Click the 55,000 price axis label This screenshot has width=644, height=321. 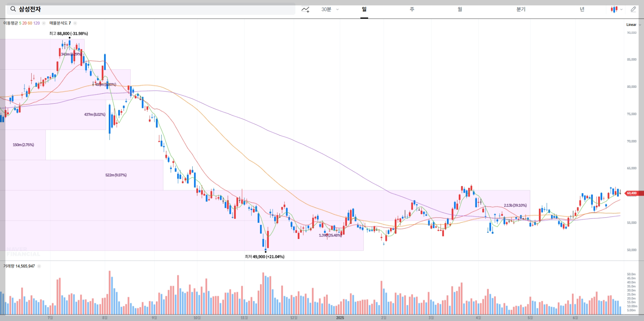click(631, 223)
